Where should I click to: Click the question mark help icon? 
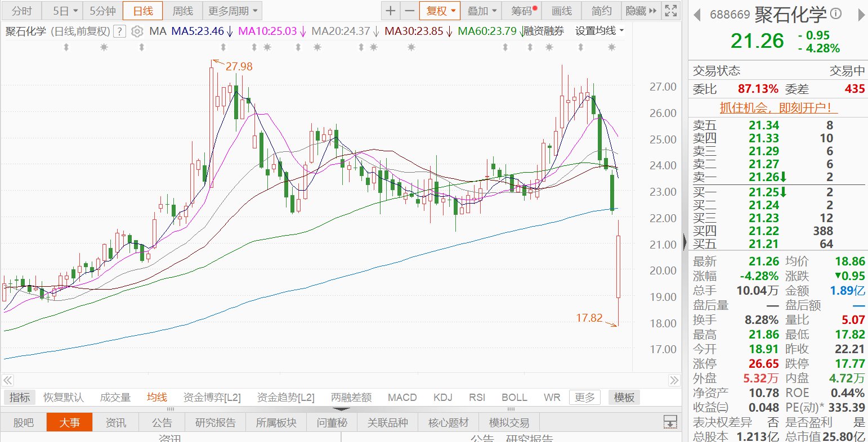click(119, 31)
